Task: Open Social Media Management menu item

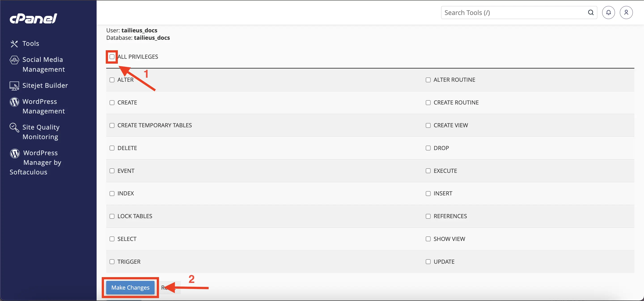Action: [44, 64]
